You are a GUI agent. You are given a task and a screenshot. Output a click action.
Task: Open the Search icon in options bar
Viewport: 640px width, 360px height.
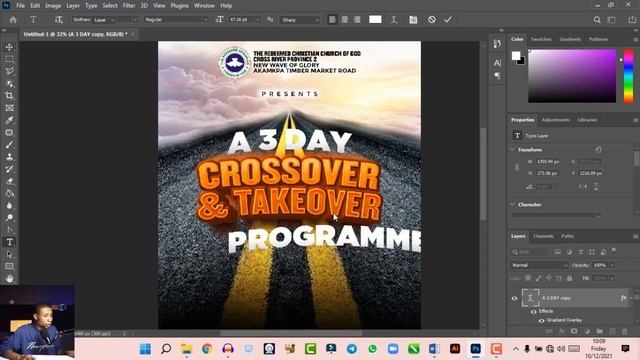click(x=597, y=20)
